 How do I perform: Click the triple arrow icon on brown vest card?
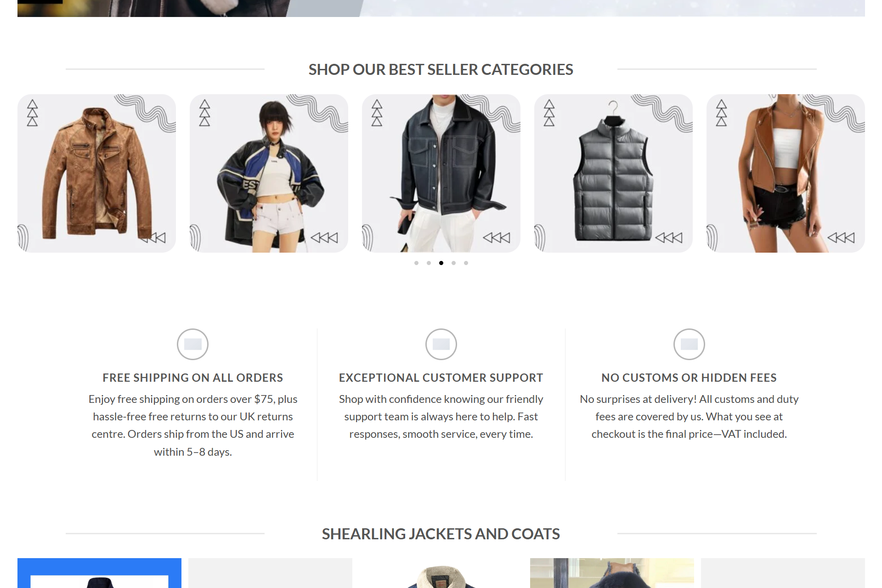tap(841, 237)
